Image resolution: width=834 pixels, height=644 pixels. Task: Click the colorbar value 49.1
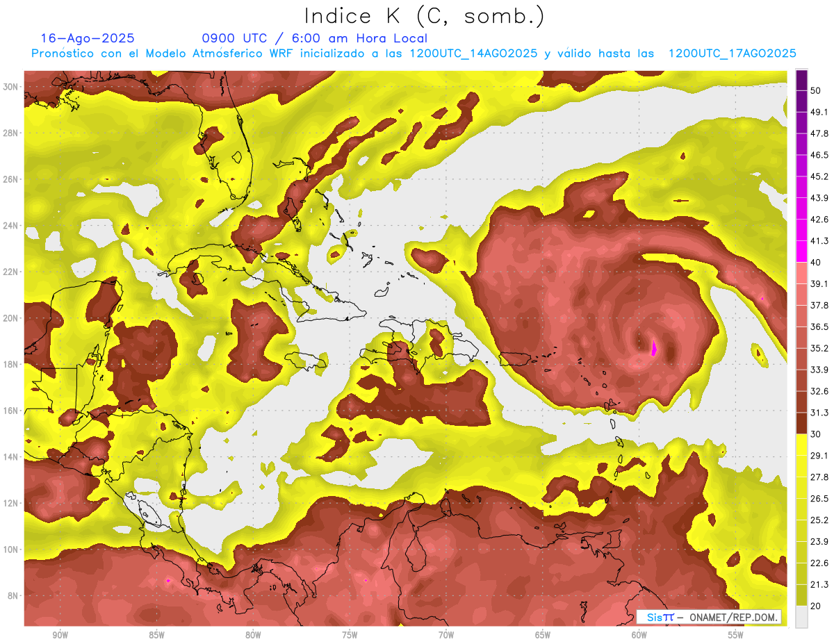click(819, 112)
